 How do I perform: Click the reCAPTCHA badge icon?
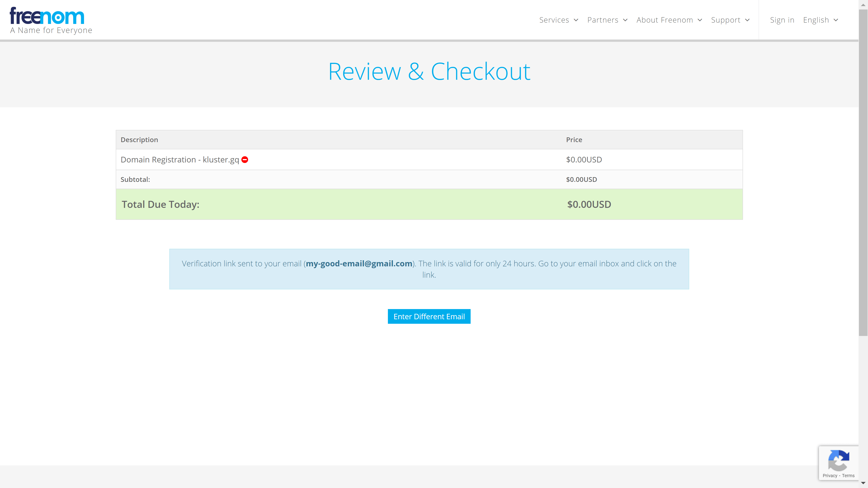coord(839,460)
